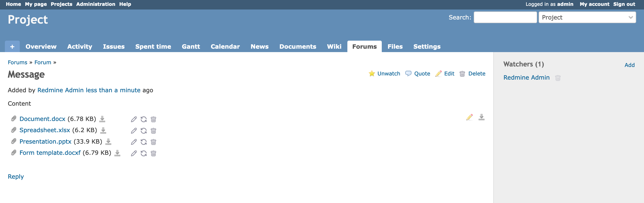This screenshot has height=203, width=644.
Task: Click 'less than a minute' timestamp link
Action: pyautogui.click(x=113, y=90)
